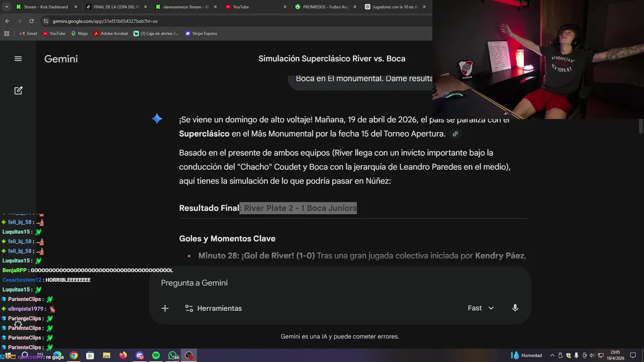
Task: Show hidden system tray icons
Action: 552,355
